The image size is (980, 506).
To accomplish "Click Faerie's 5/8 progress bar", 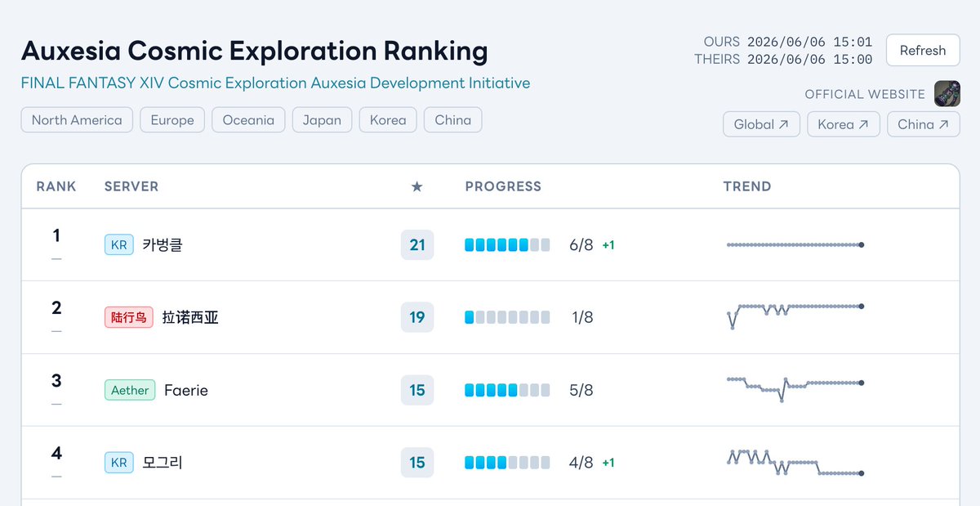I will click(x=507, y=390).
